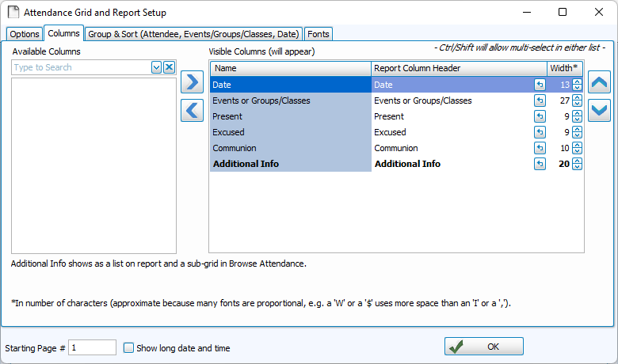Adjust the Date column width stepper
618x364 pixels.
coord(578,85)
